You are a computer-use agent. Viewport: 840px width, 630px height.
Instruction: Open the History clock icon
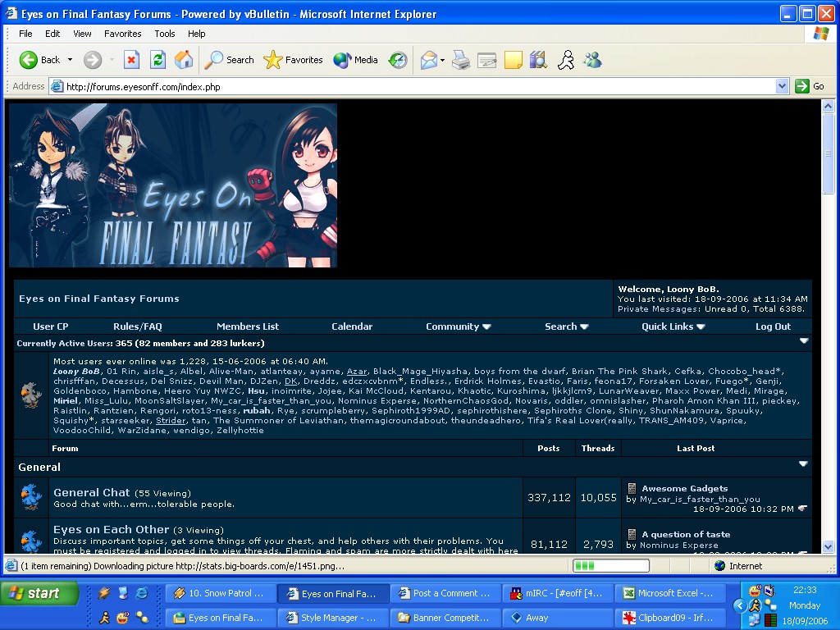point(398,60)
